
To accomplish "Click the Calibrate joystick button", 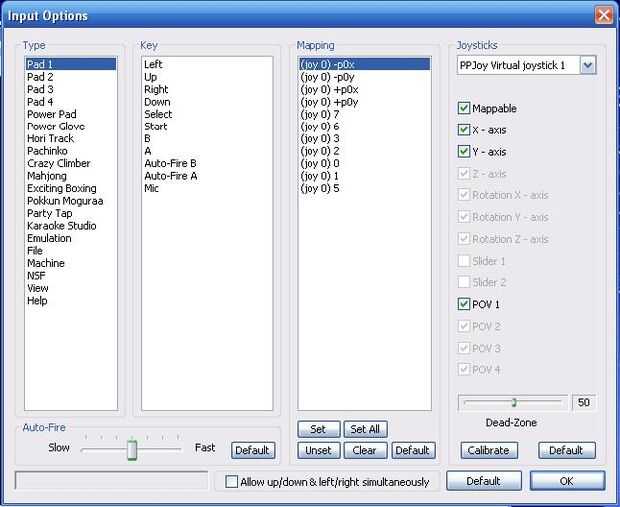I will pos(489,450).
